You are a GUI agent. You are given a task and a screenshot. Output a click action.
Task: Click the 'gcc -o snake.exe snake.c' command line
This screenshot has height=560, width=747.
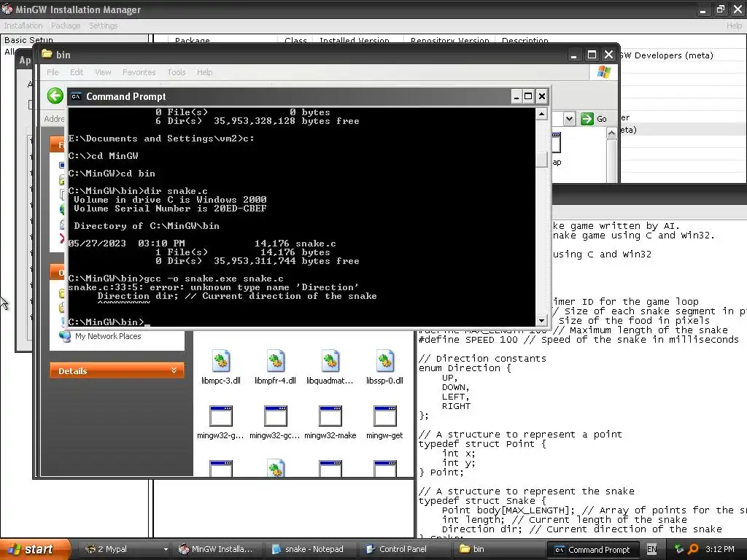coord(214,279)
